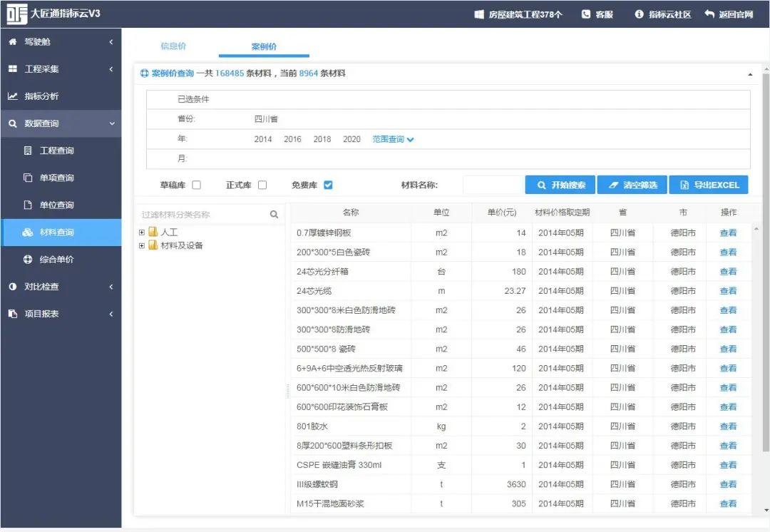Click the 500*500*8 瓷砖 row name
Image resolution: width=770 pixels, height=532 pixels.
click(326, 349)
